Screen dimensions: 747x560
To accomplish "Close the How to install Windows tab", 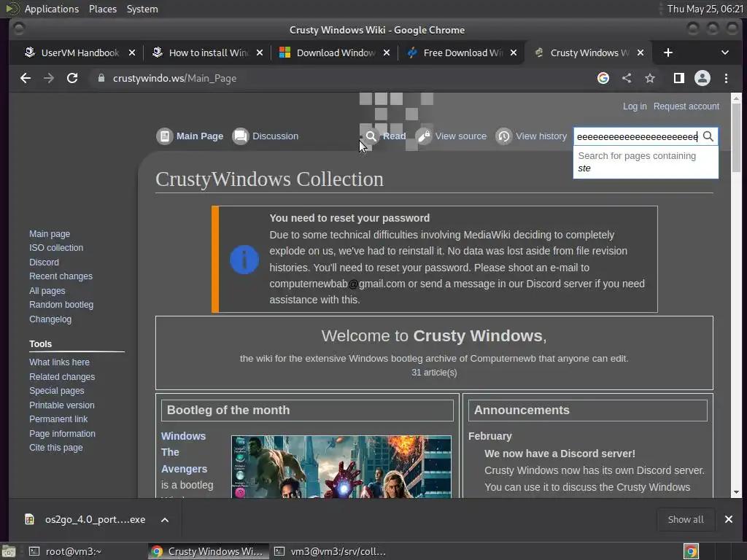I will pyautogui.click(x=260, y=52).
